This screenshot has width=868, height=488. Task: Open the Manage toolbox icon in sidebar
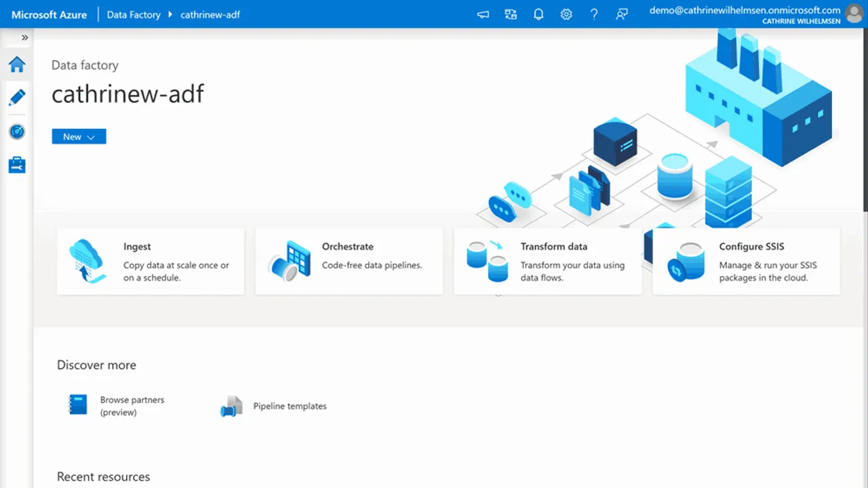(x=17, y=165)
